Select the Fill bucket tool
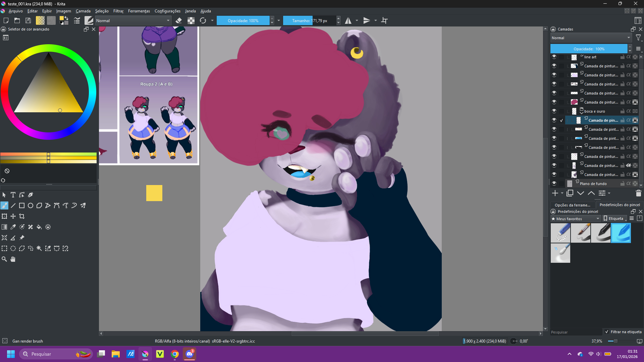Image resolution: width=644 pixels, height=362 pixels. (39, 227)
